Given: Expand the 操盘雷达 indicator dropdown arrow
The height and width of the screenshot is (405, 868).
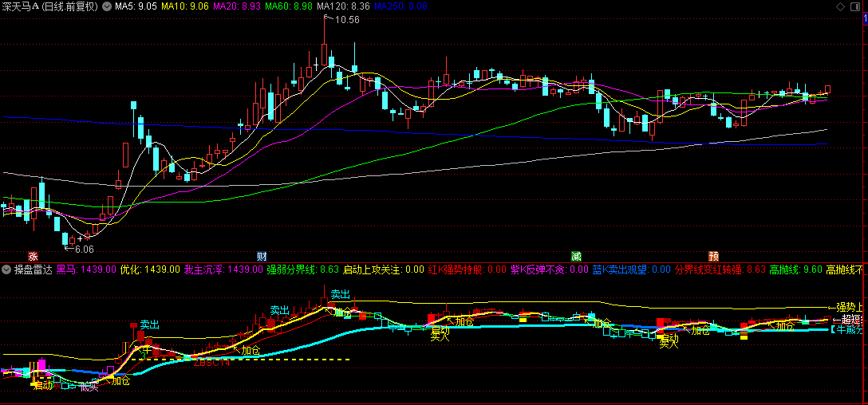Looking at the screenshot, I should click(x=6, y=270).
